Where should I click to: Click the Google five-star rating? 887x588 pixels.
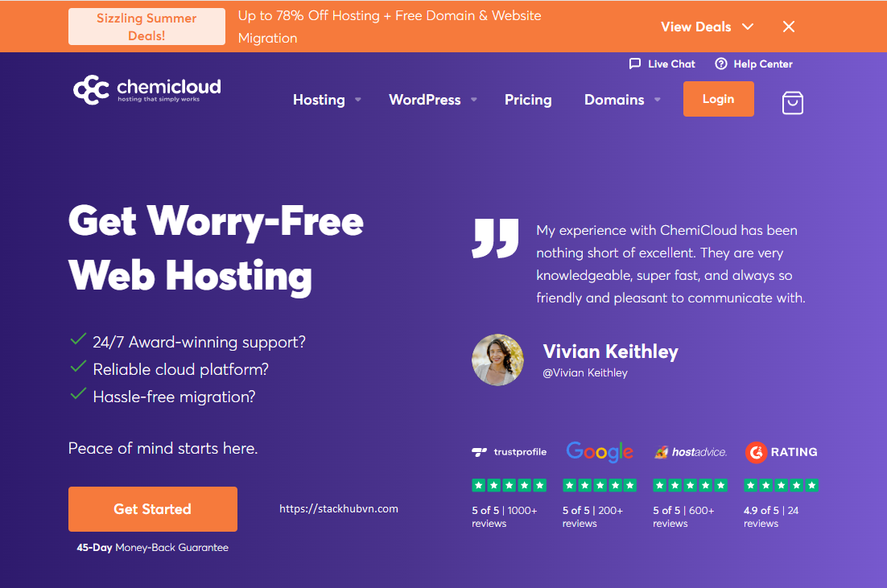click(x=600, y=485)
